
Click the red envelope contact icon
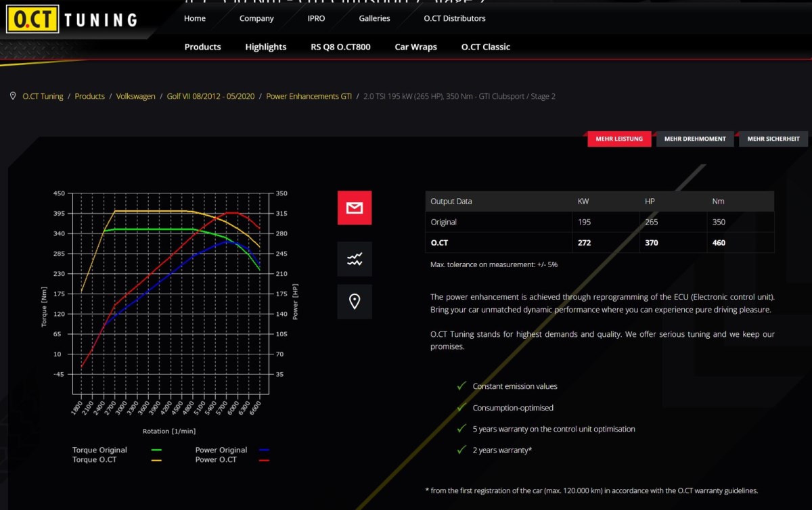[x=355, y=208]
